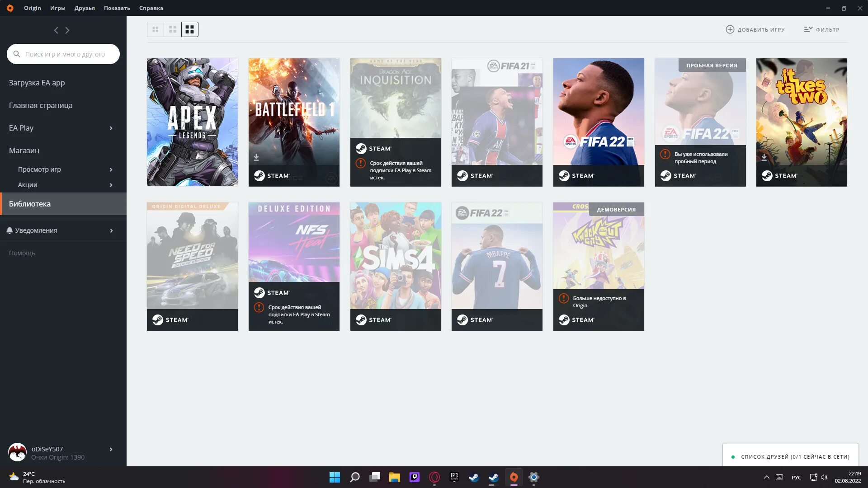Viewport: 868px width, 488px height.
Task: Click the download arrow icon on It Takes Two
Action: click(764, 157)
